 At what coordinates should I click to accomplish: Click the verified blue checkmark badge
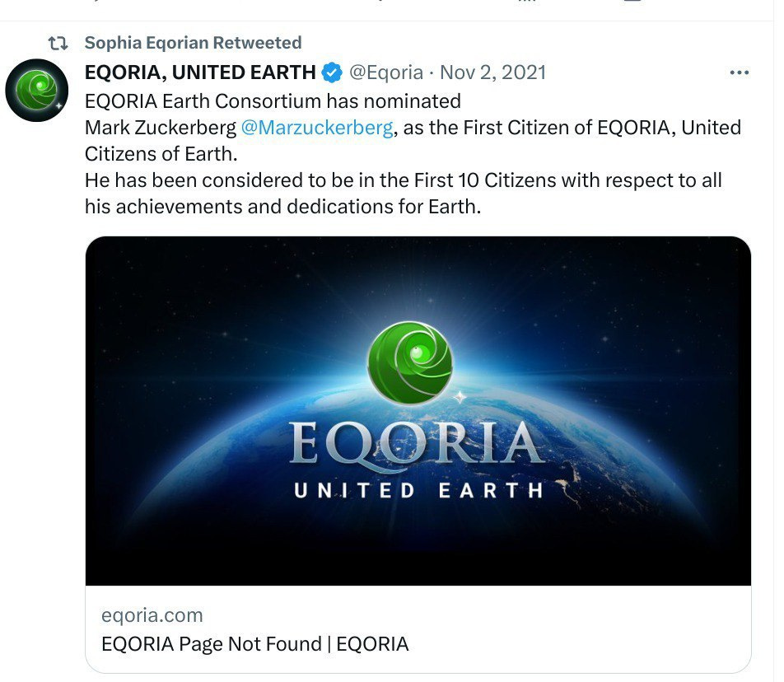[329, 72]
